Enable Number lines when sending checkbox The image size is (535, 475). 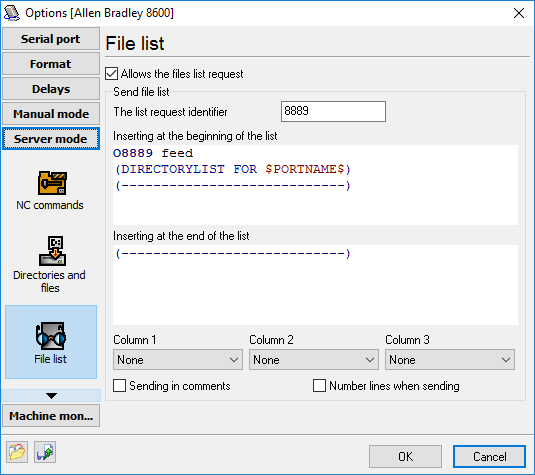[319, 386]
